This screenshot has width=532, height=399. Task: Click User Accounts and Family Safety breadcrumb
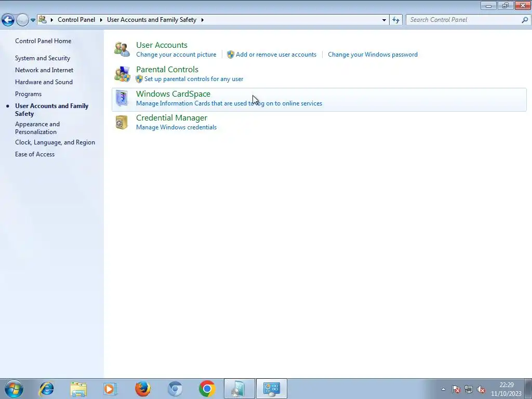click(152, 20)
